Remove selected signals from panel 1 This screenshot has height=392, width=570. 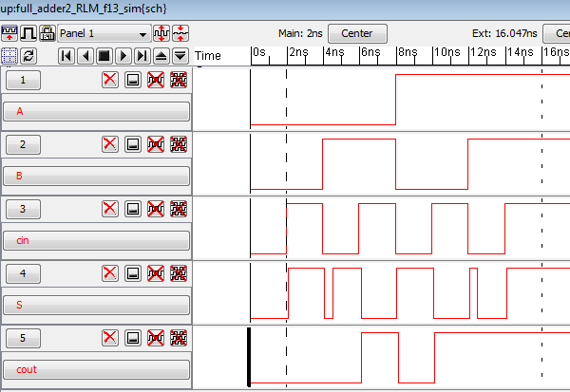[156, 80]
